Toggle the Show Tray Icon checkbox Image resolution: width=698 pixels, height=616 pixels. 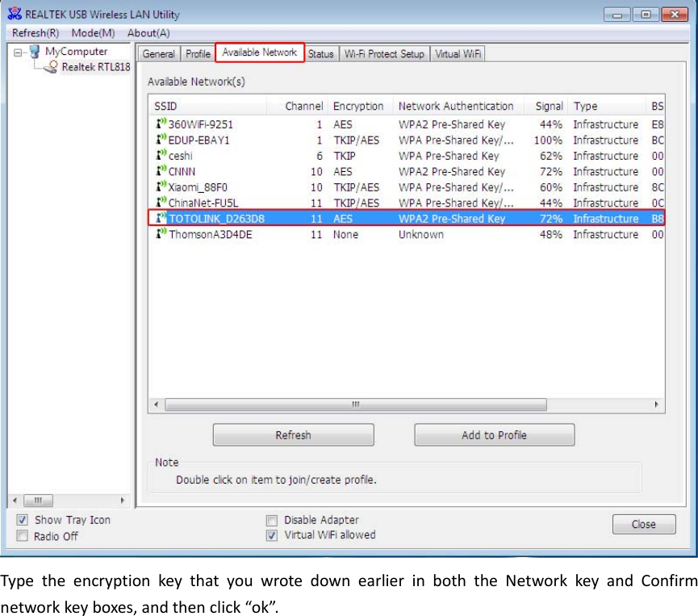23,520
